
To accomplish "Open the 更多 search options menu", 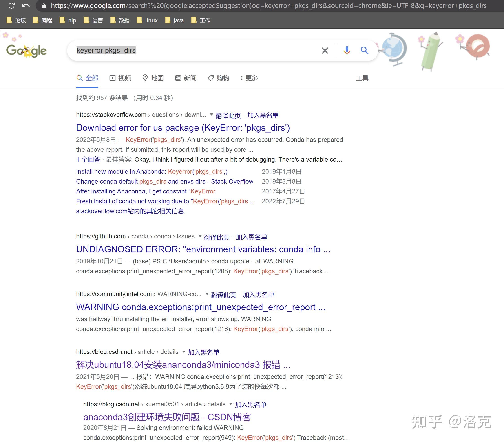I will pos(249,78).
